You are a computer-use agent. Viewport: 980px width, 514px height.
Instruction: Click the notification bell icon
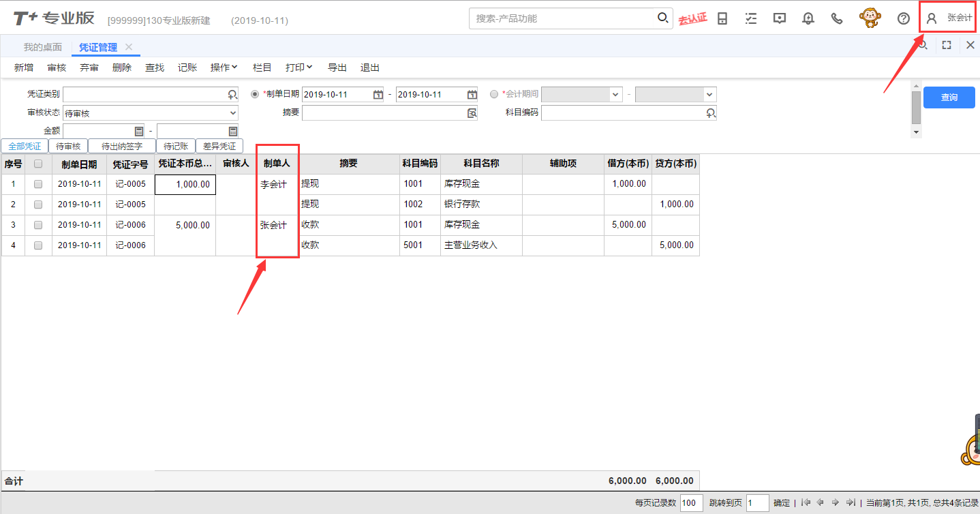click(x=808, y=18)
